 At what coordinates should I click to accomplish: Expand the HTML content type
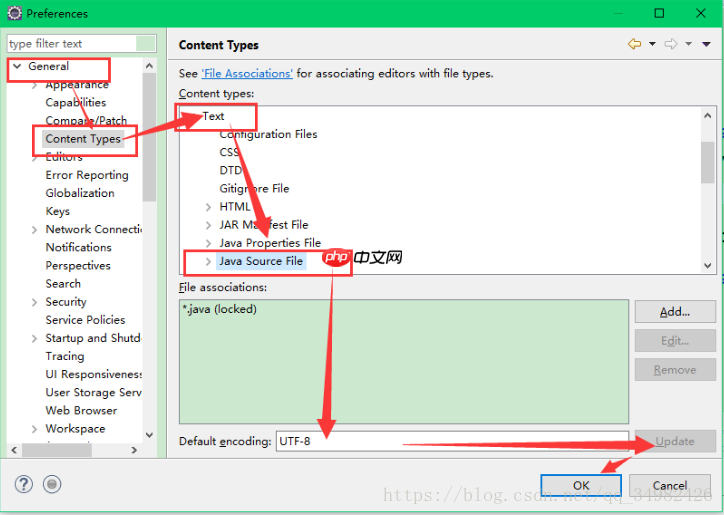pyautogui.click(x=208, y=207)
